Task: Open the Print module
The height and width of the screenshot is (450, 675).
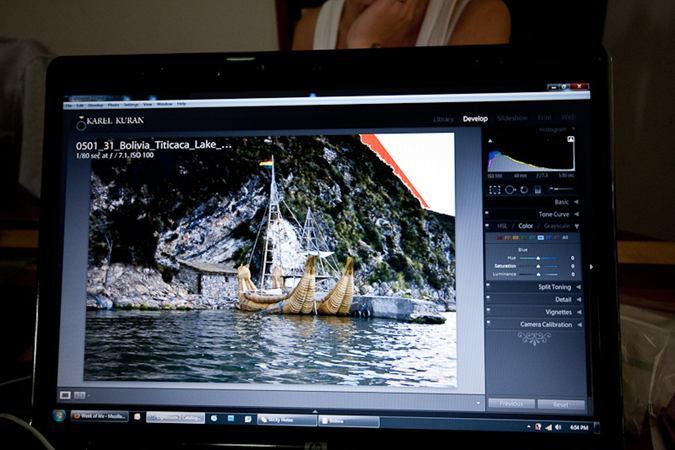Action: pos(545,117)
